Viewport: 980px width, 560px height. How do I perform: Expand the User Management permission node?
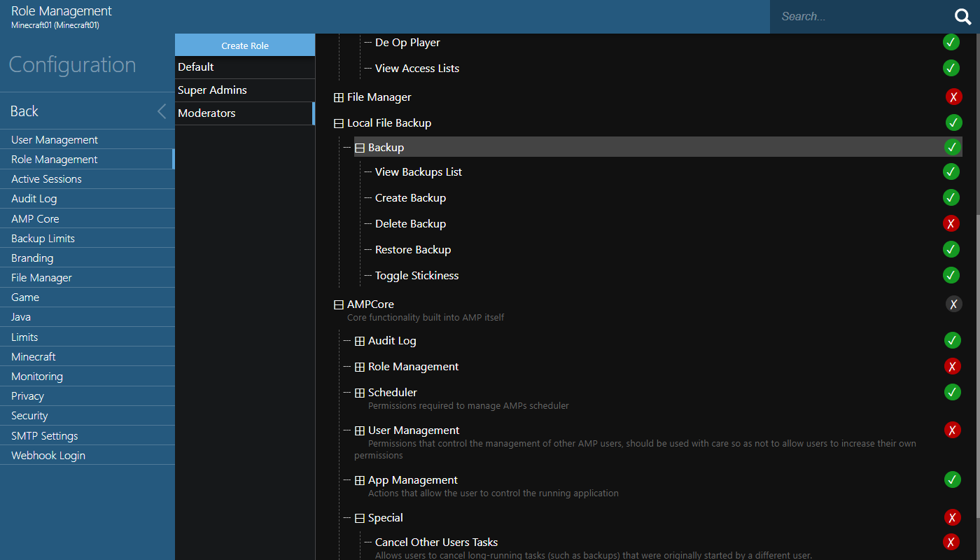click(x=360, y=431)
